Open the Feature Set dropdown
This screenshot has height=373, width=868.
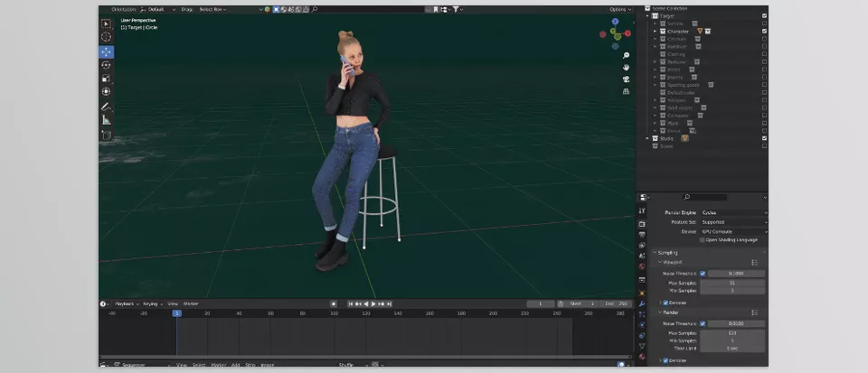pos(733,222)
